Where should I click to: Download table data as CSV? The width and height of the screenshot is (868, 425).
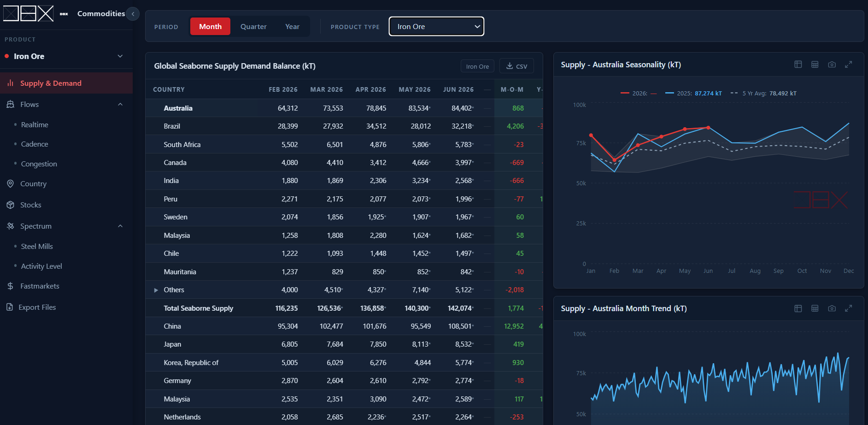(x=516, y=66)
